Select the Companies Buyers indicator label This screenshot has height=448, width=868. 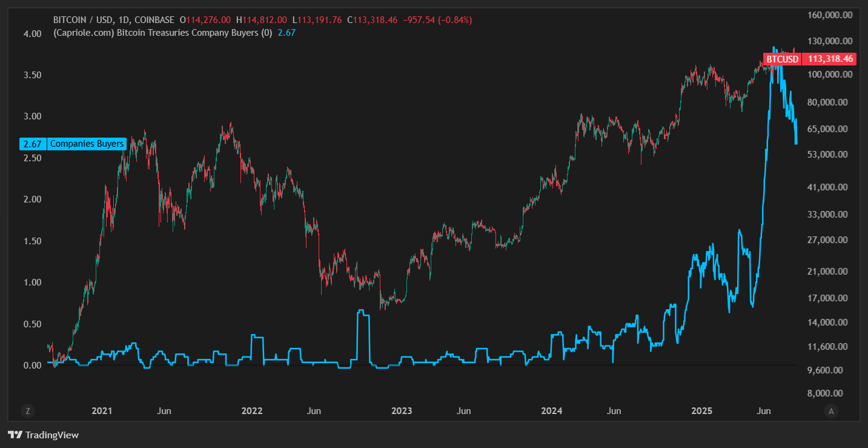(87, 144)
